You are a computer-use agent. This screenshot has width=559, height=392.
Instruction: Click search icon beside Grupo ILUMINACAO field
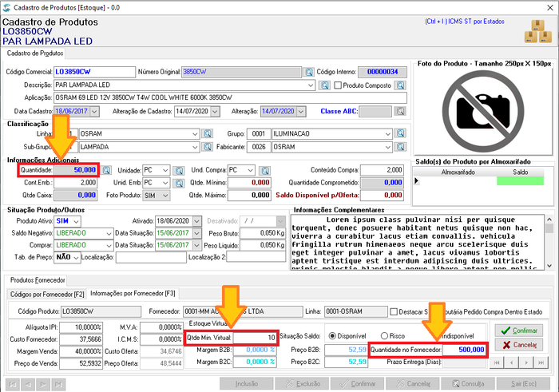coord(401,133)
